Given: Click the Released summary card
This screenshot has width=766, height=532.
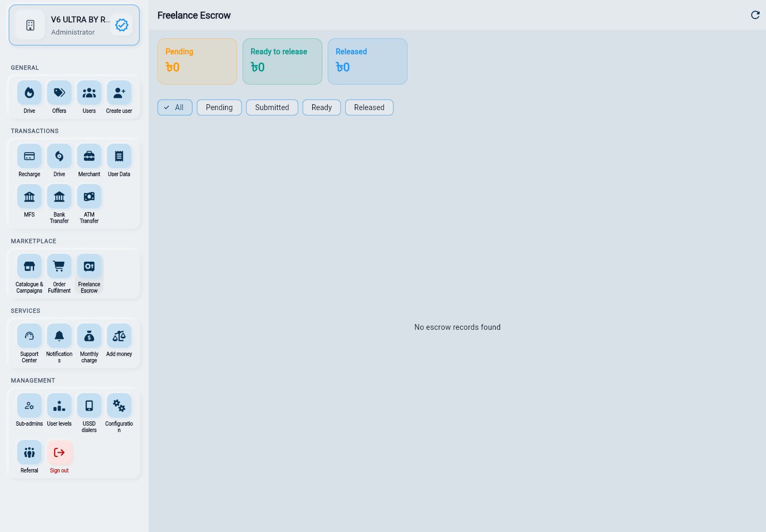Looking at the screenshot, I should tap(368, 61).
